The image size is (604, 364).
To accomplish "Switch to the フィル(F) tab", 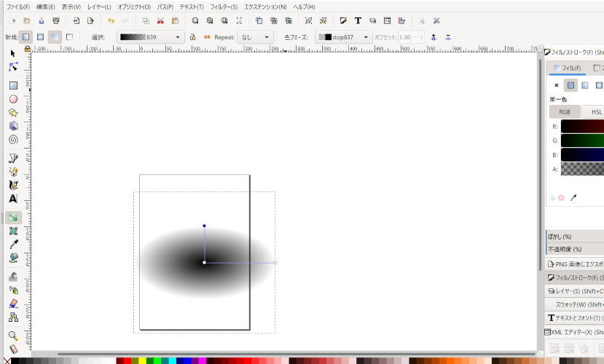I will pyautogui.click(x=567, y=68).
